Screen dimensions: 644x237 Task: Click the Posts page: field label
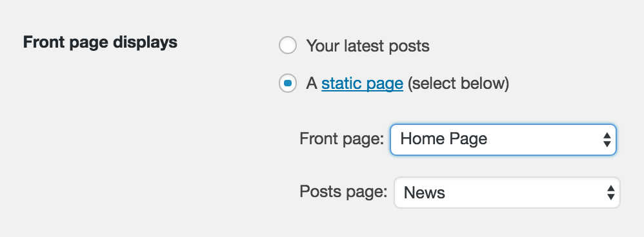coord(343,192)
